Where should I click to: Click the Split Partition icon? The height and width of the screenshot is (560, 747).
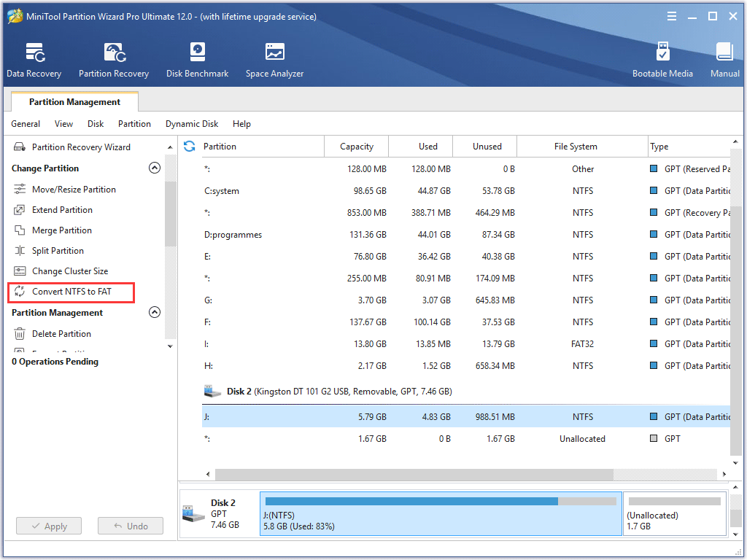20,251
